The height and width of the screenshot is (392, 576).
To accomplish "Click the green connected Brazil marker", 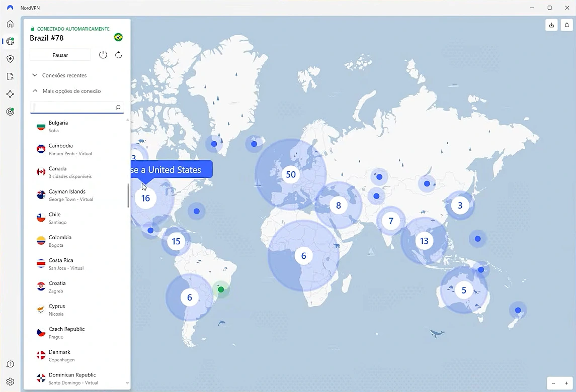I will [221, 289].
